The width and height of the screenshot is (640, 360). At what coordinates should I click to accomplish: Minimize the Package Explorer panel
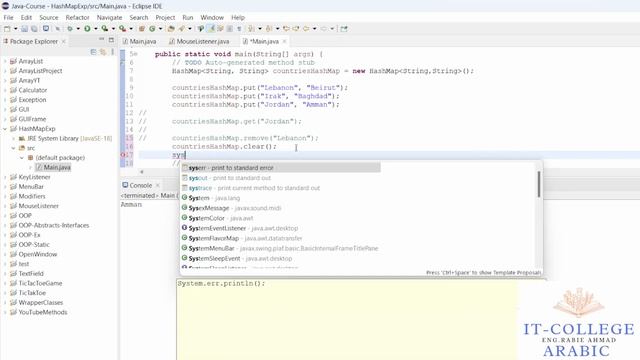click(102, 40)
